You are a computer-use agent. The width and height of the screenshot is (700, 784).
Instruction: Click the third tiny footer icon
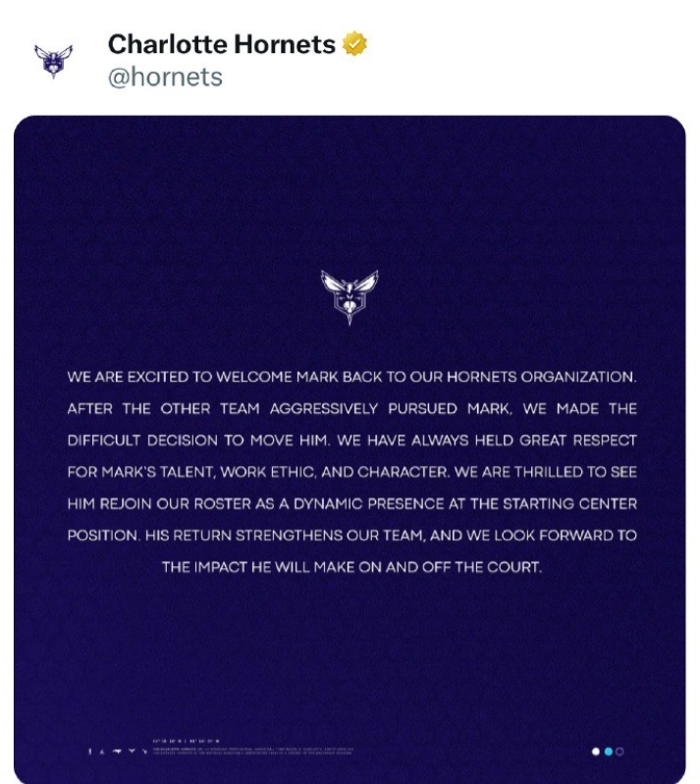[117, 752]
